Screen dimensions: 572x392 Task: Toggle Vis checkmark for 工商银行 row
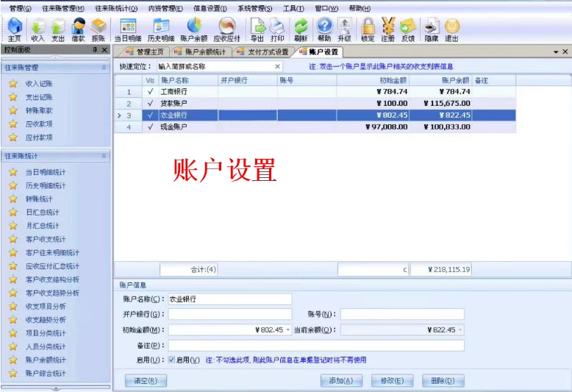(150, 92)
